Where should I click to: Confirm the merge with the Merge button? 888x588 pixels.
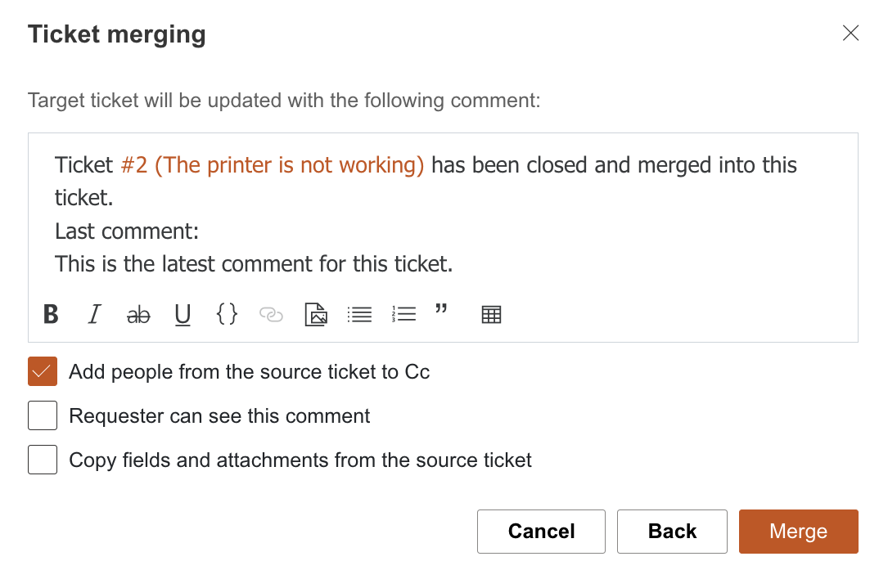pyautogui.click(x=798, y=532)
